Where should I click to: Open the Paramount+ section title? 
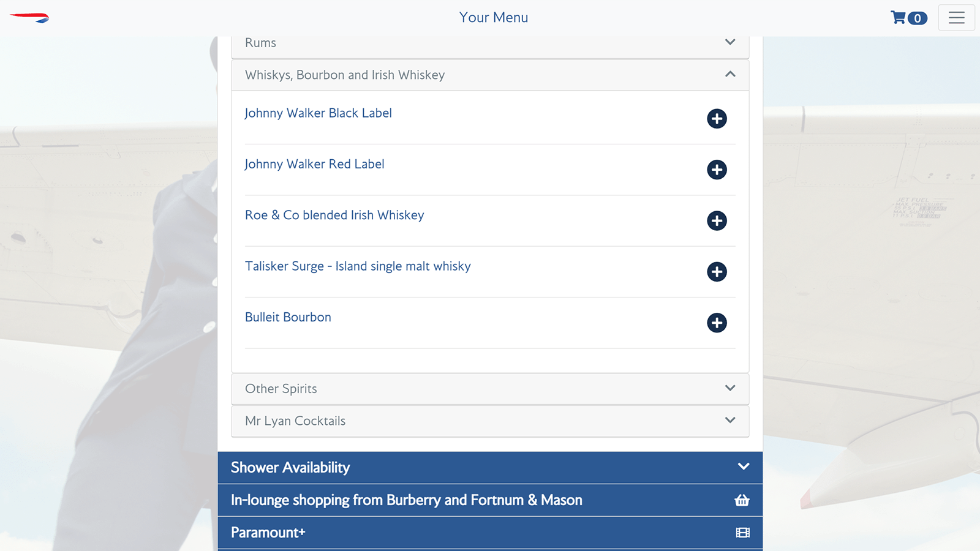268,533
